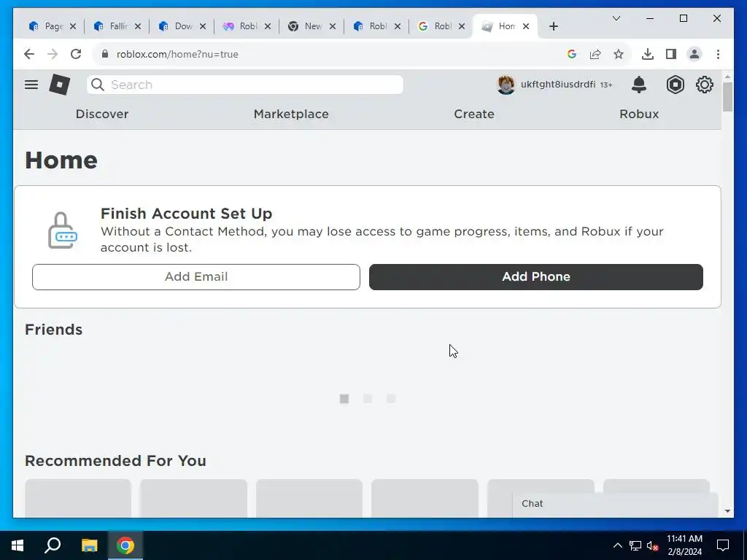
Task: Open a new tab with the plus button
Action: pos(553,27)
